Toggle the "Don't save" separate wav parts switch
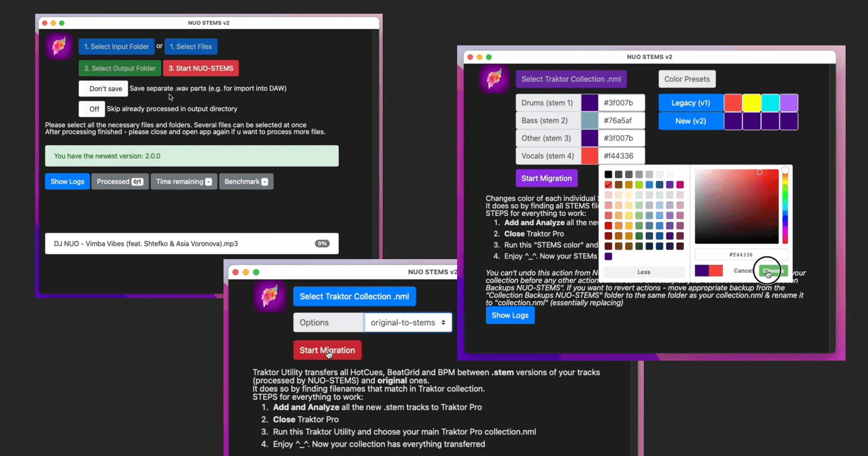 click(x=103, y=88)
